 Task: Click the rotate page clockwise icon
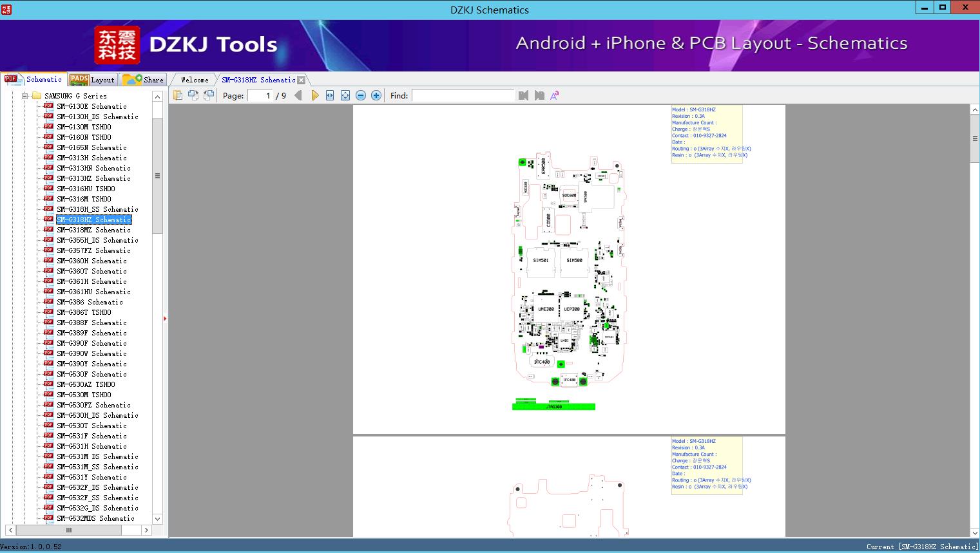(x=208, y=95)
